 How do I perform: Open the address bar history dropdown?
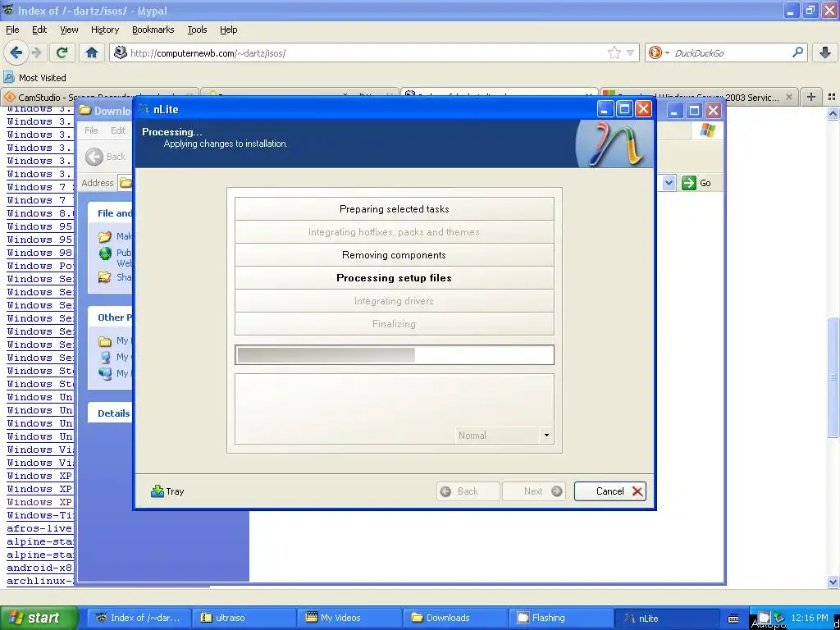point(631,52)
